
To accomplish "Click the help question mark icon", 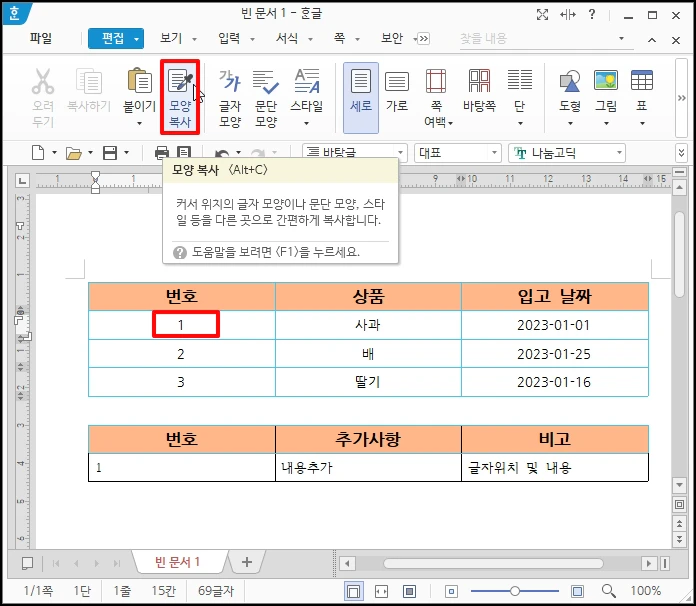I will pos(591,15).
